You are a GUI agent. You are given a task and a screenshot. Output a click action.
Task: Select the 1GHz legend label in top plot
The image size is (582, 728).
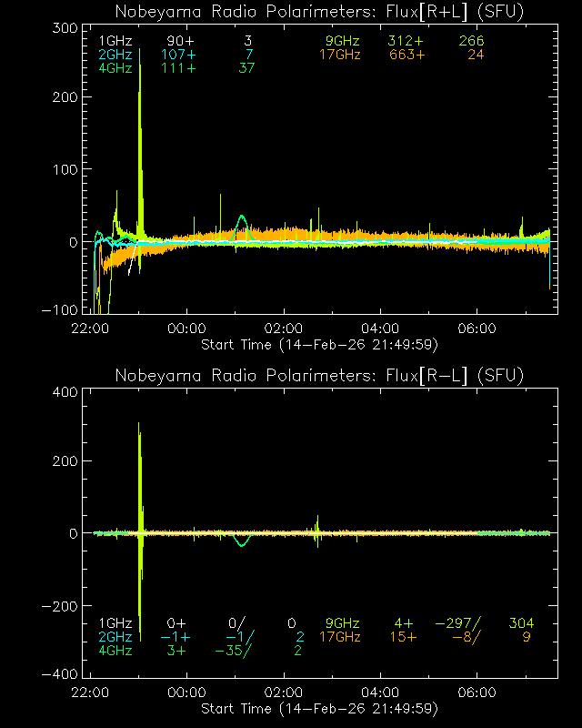point(115,42)
